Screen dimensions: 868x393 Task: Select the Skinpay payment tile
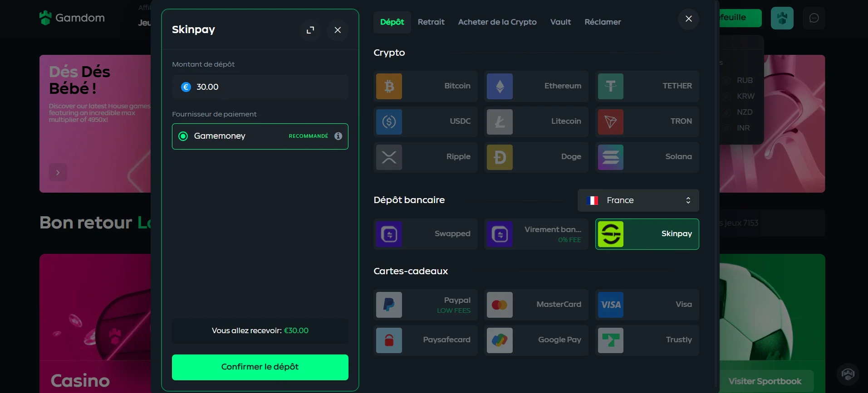click(x=647, y=234)
